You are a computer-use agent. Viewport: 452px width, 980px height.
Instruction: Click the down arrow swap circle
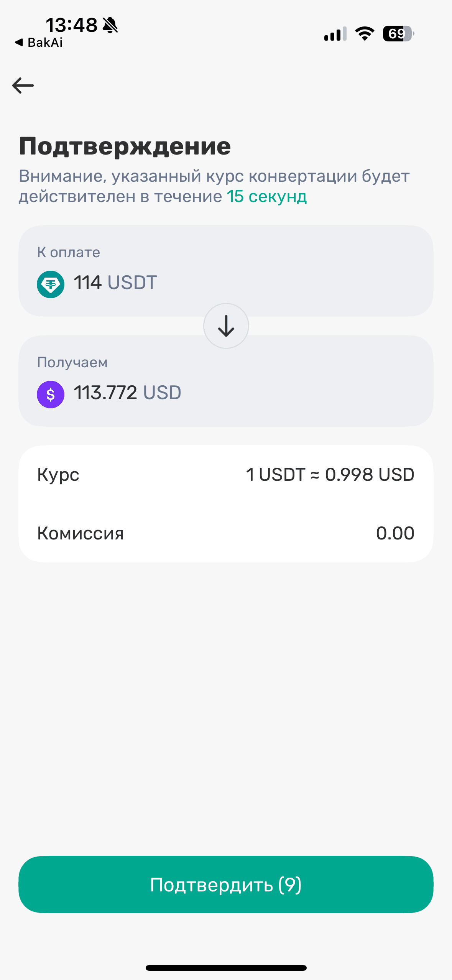tap(226, 326)
